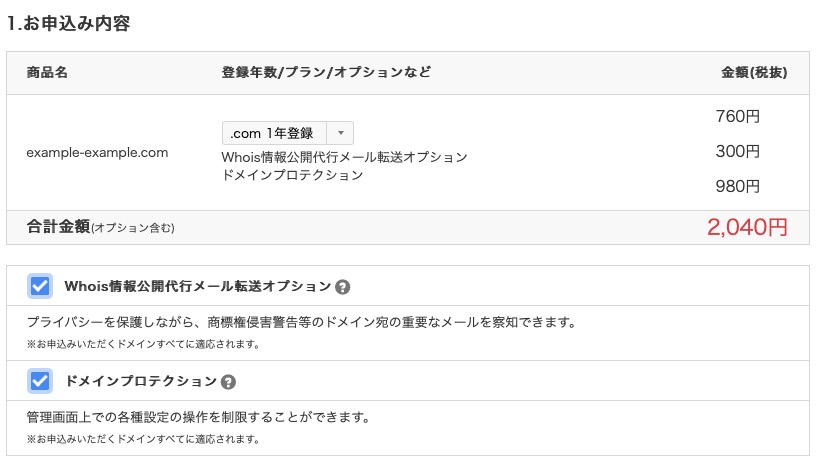Select the example-example.com domain name
Viewport: 819px width, 470px height.
(97, 153)
